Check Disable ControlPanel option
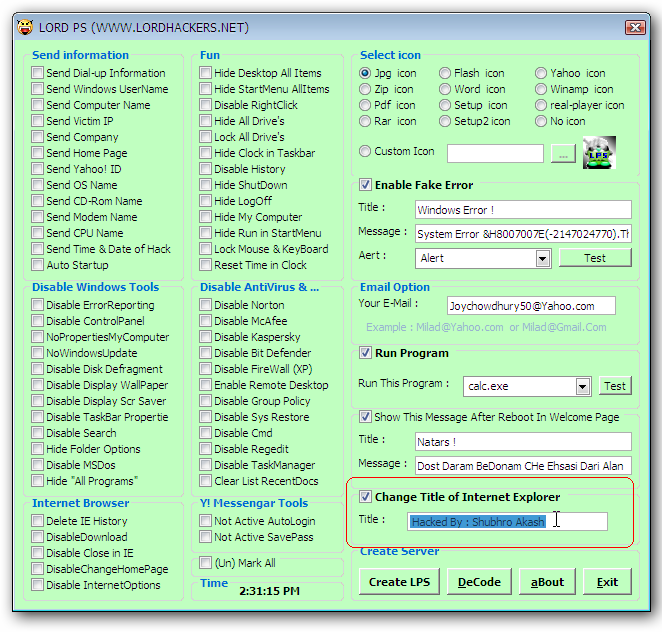The width and height of the screenshot is (662, 632). pos(37,321)
